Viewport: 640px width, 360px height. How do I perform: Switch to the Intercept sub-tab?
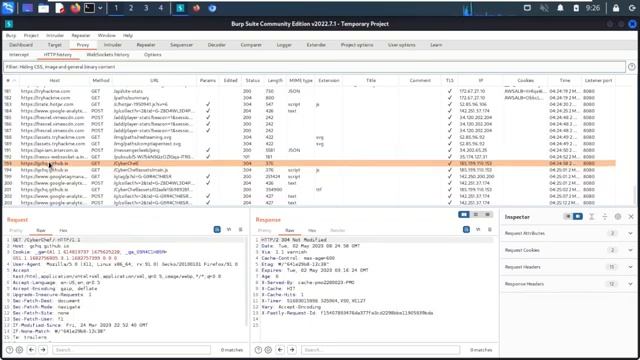tap(19, 55)
